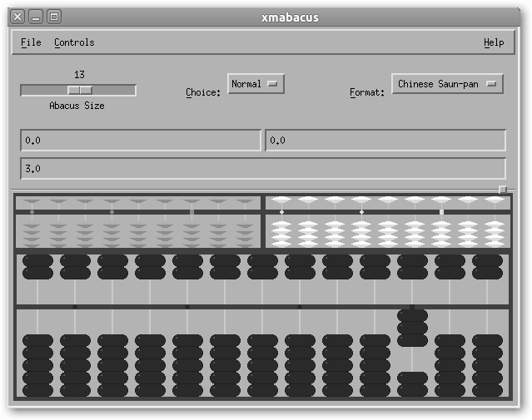
Task: Click topmost upper-deck bead on the leftmost rod
Action: (37, 260)
